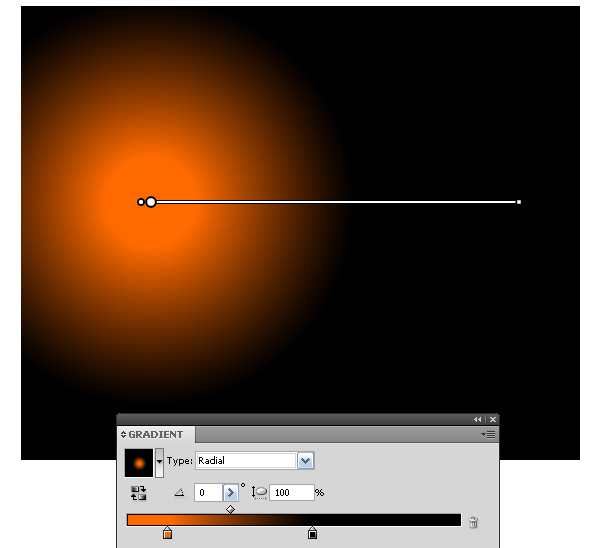Click the gradient angle icon
This screenshot has width=600, height=548.
[x=179, y=493]
